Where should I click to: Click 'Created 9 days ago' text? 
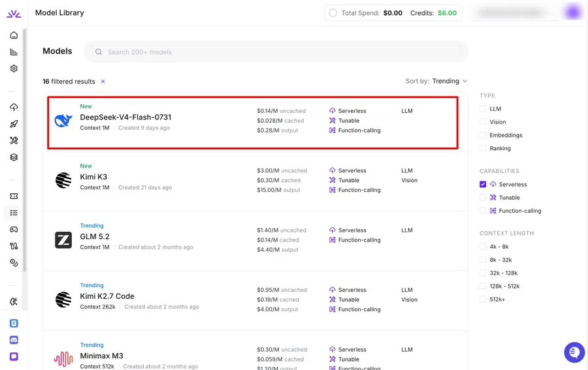coord(144,128)
